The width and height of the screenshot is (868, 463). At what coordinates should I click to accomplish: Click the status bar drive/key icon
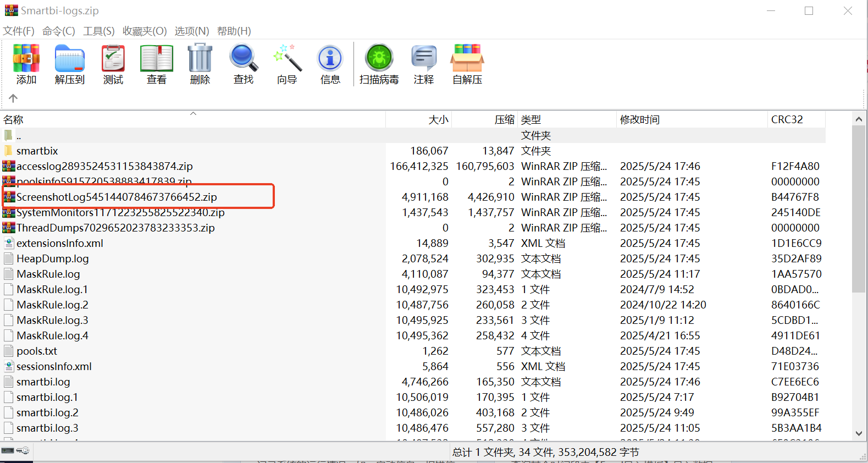pos(15,451)
